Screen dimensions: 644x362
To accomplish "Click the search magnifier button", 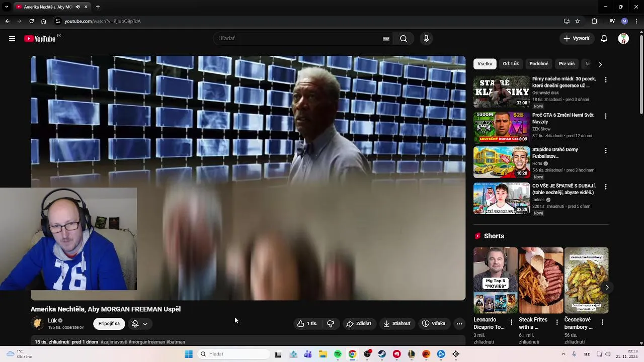I will (404, 39).
